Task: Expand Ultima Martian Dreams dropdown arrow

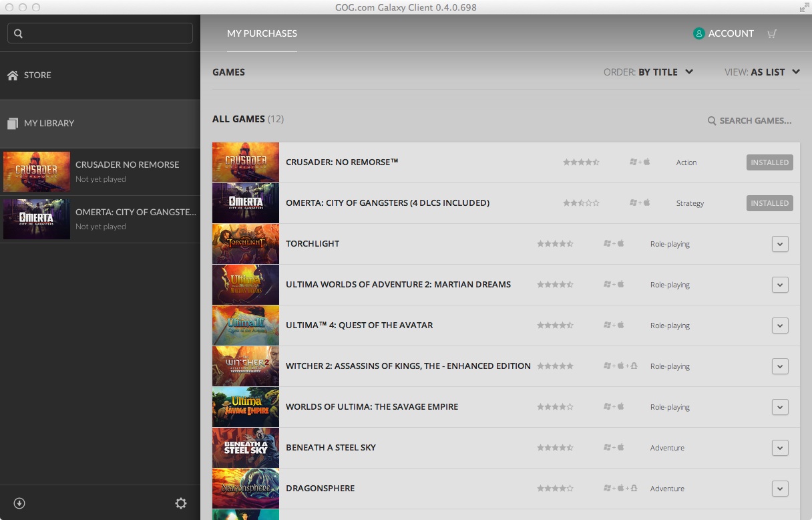Action: 780,285
